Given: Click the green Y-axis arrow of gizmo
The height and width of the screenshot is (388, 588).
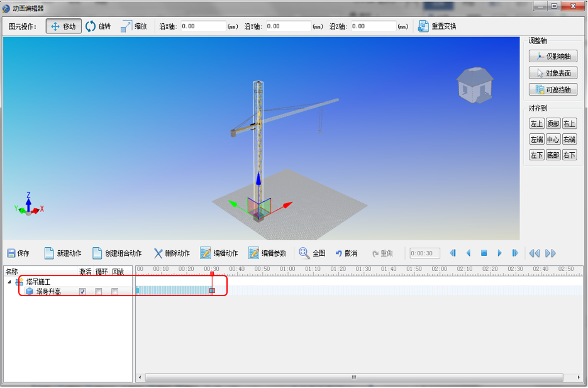Looking at the screenshot, I should (x=233, y=204).
